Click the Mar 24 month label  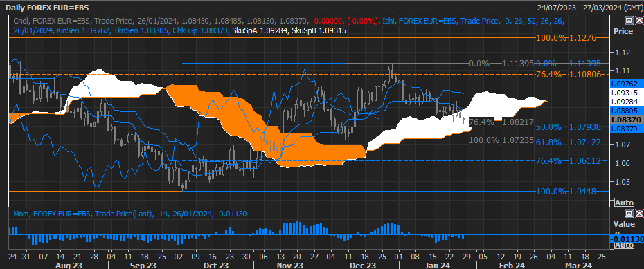tap(578, 266)
